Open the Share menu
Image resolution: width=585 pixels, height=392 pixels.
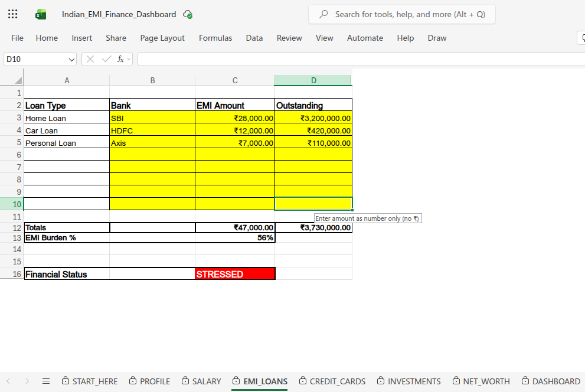pyautogui.click(x=116, y=38)
